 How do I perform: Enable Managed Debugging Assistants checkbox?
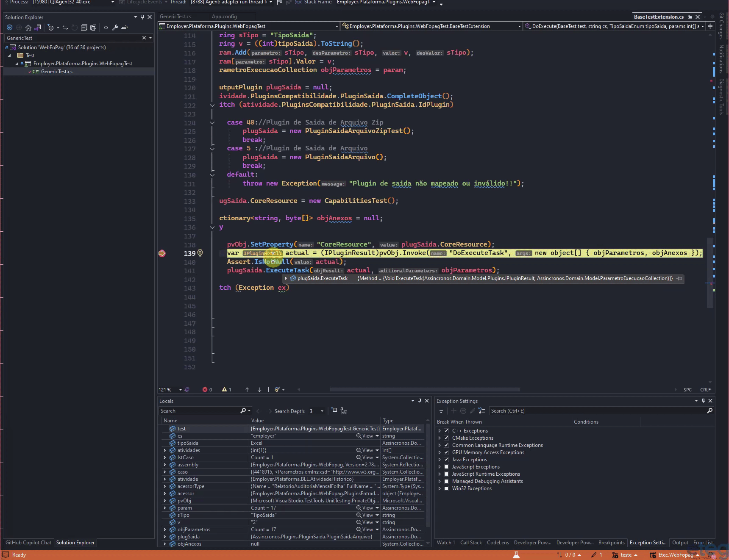click(x=446, y=481)
